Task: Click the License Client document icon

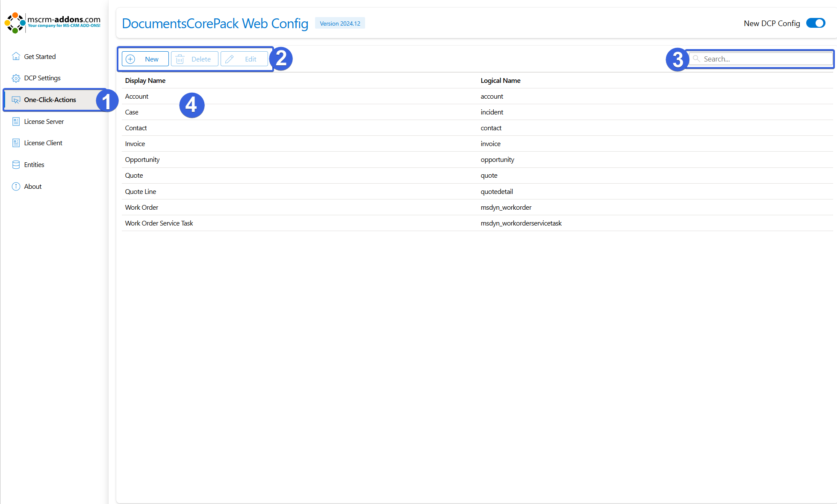Action: pyautogui.click(x=16, y=143)
